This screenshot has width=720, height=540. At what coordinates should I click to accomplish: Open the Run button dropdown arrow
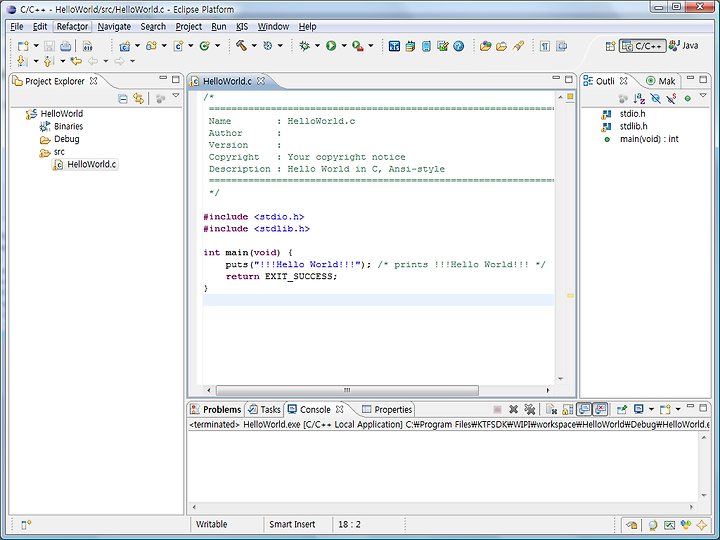click(x=343, y=46)
